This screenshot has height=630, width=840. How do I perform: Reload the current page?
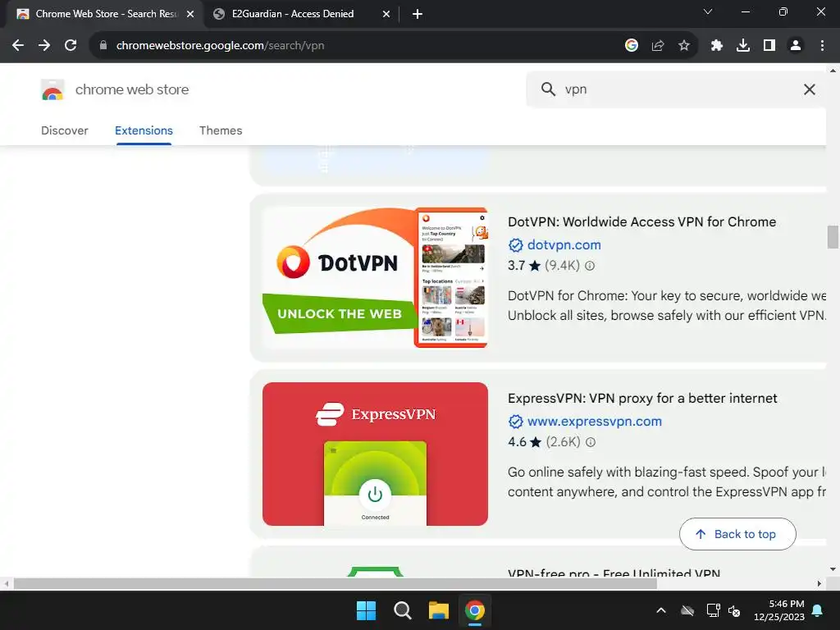pos(71,46)
